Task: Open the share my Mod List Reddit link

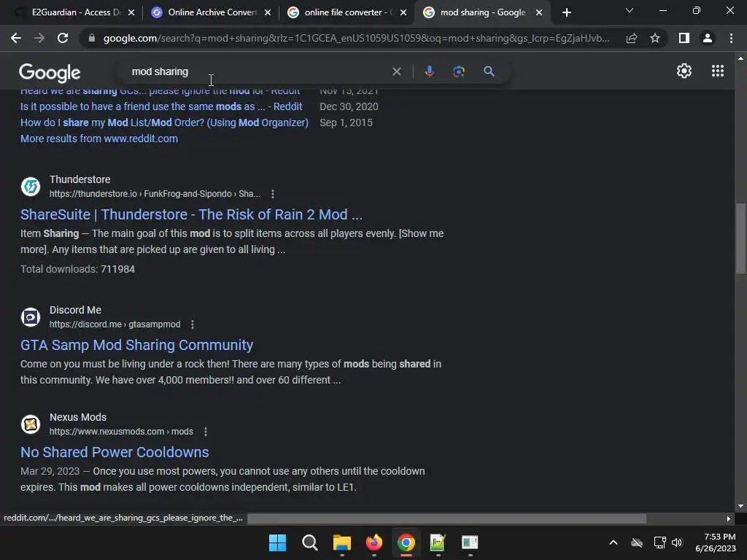Action: tap(164, 122)
